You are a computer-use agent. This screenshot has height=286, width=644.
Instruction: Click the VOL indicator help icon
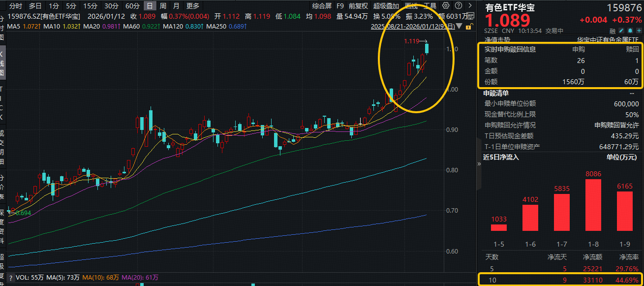10,278
